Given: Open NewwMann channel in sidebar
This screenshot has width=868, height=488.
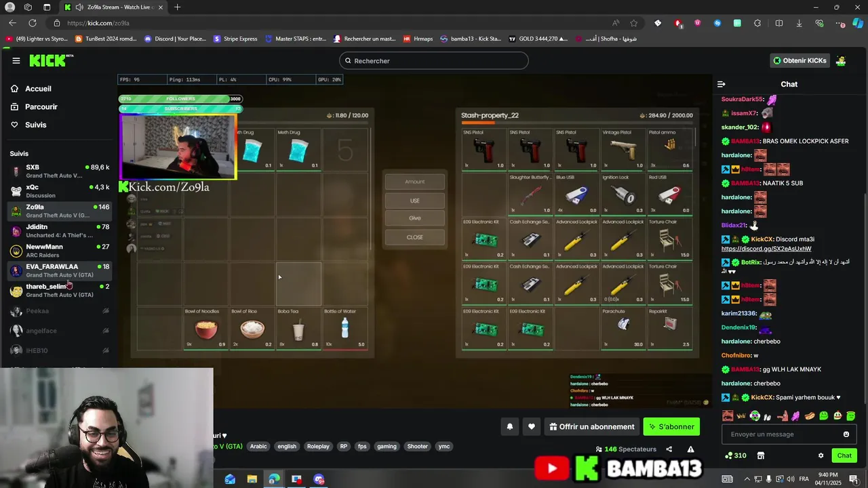Looking at the screenshot, I should [60, 251].
